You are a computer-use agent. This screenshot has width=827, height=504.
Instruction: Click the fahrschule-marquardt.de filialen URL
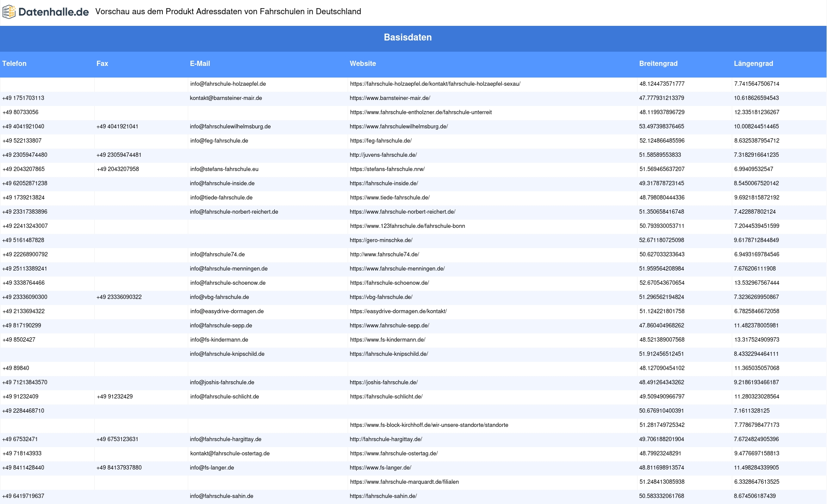point(404,482)
